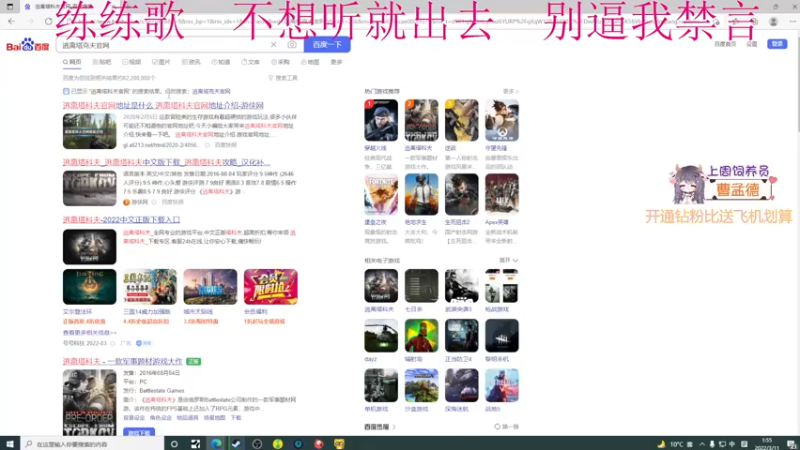Open the 堡垒之夜 Fortnite cover
The width and height of the screenshot is (800, 450).
click(x=381, y=194)
